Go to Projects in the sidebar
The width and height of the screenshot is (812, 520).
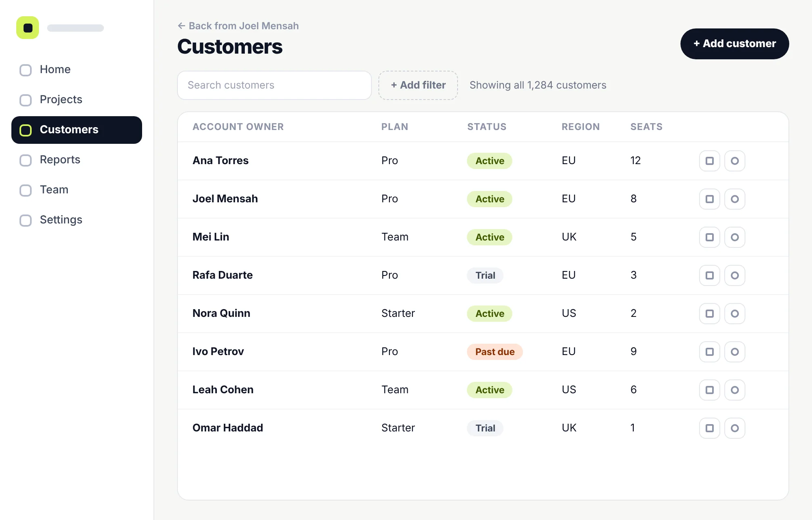click(77, 100)
